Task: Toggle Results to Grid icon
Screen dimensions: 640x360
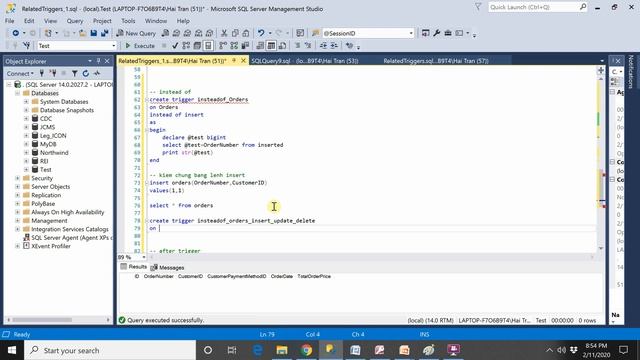Action: click(x=271, y=46)
